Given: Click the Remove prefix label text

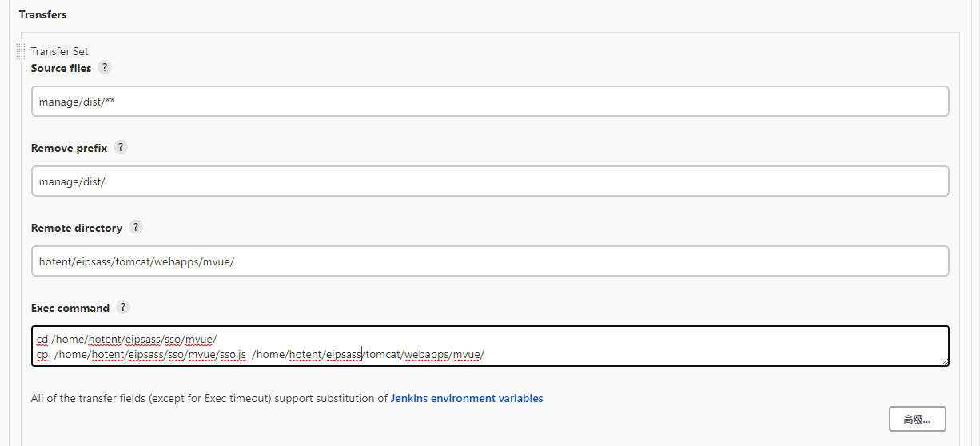Looking at the screenshot, I should click(x=69, y=148).
